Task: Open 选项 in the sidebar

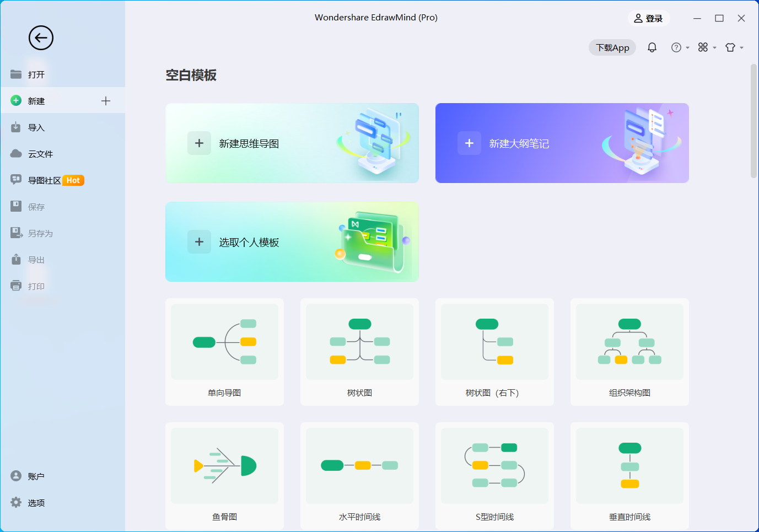Action: coord(63,503)
